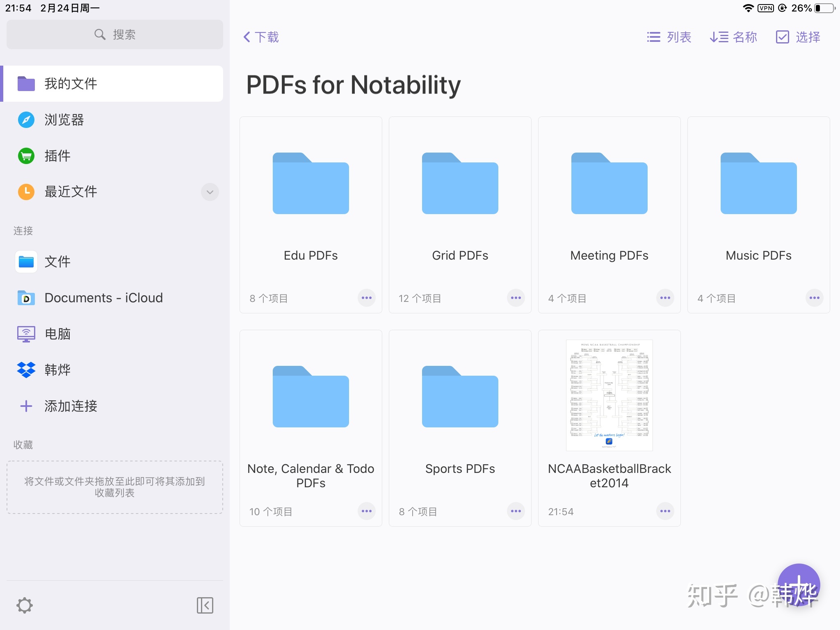
Task: Open the Dropbox 韩烨 icon
Action: (26, 370)
